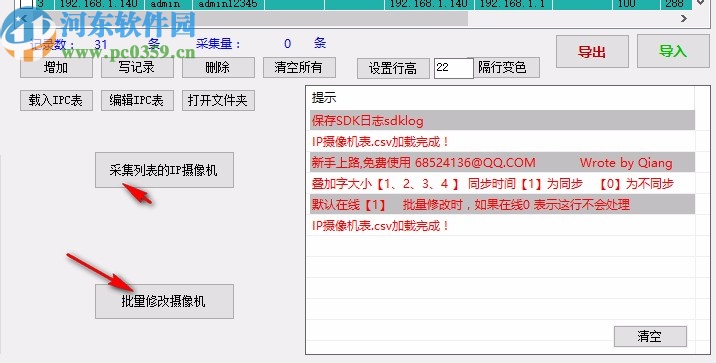
Task: Click the 删除 button
Action: click(x=218, y=68)
